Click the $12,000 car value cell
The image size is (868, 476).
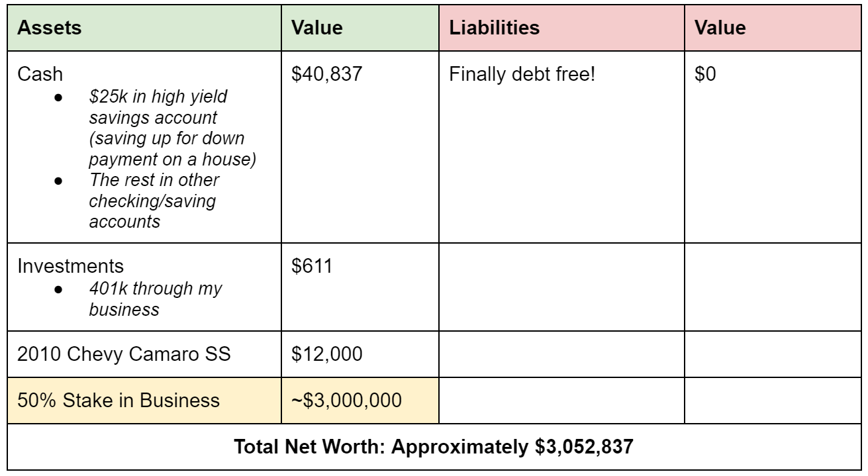360,354
